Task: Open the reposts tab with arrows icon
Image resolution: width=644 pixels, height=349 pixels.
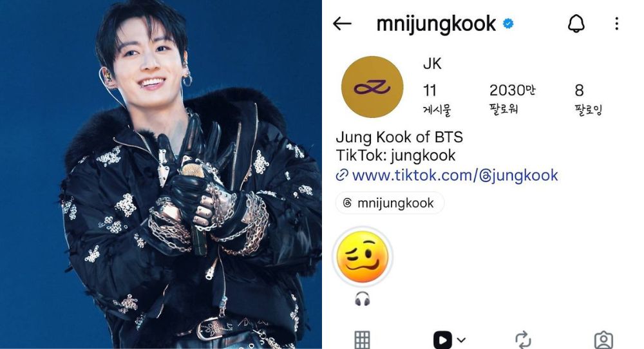Action: tap(523, 340)
